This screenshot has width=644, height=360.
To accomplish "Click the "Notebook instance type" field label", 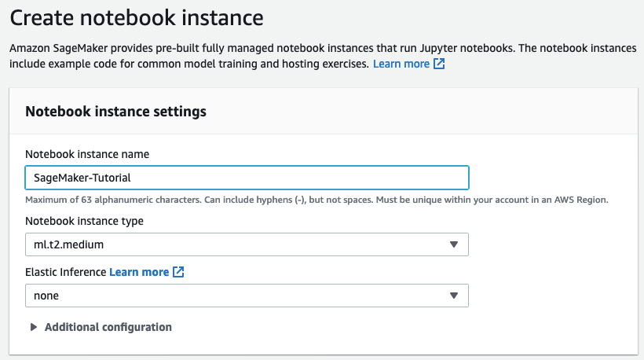I will (84, 221).
